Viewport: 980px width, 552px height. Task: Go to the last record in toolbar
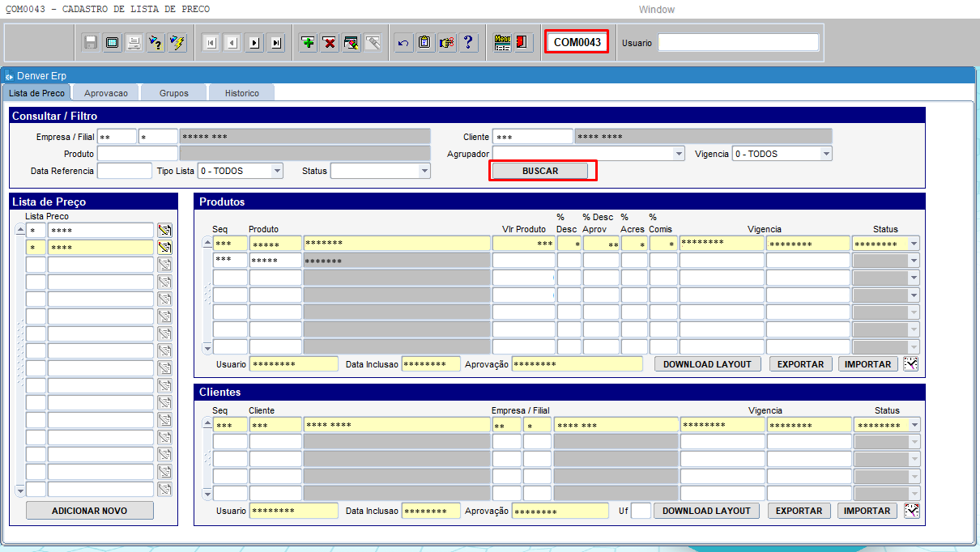click(x=276, y=43)
